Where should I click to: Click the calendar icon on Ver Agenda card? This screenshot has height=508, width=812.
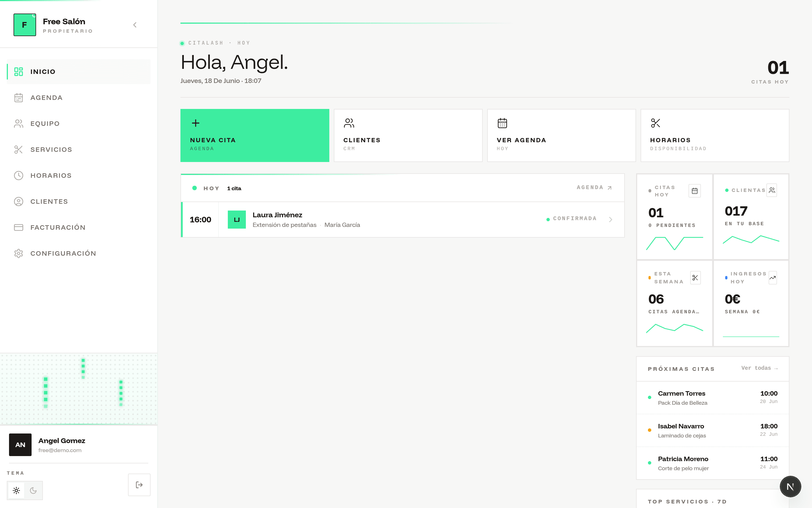pyautogui.click(x=502, y=123)
